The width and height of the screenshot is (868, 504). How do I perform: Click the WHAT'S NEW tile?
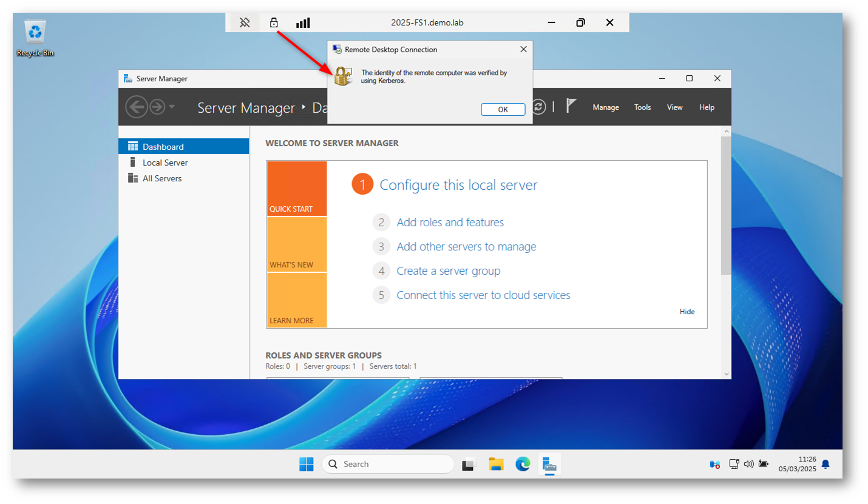point(296,244)
